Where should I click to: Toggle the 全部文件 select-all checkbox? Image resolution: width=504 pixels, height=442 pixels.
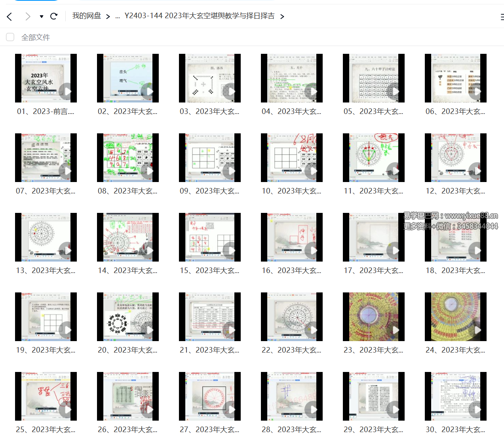[x=10, y=37]
